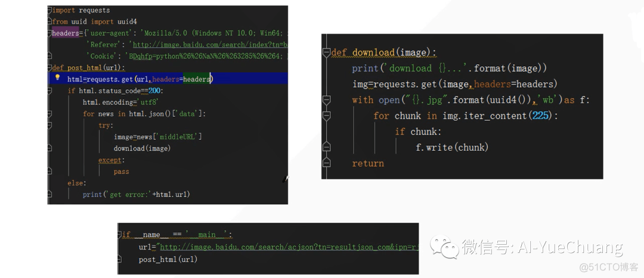This screenshot has width=644, height=278.
Task: Click the 'download(image)' call line
Action: pyautogui.click(x=142, y=148)
